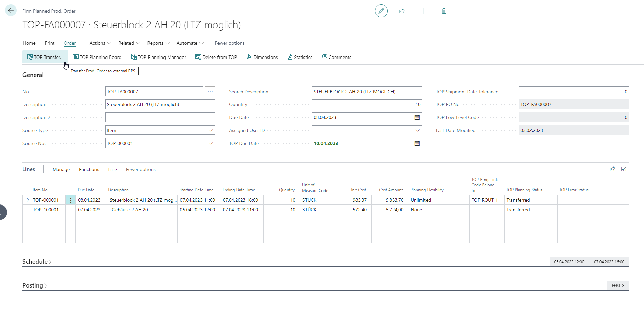
Task: Switch to the Home tab
Action: [29, 43]
